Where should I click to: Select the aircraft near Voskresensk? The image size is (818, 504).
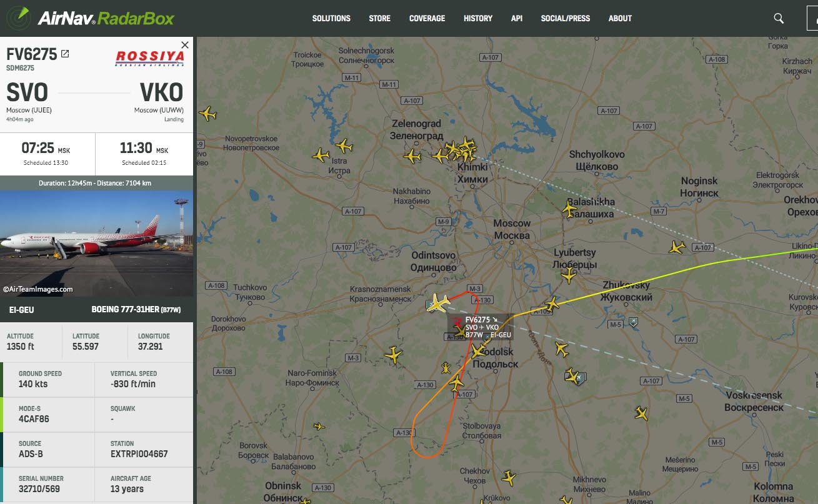coord(641,413)
